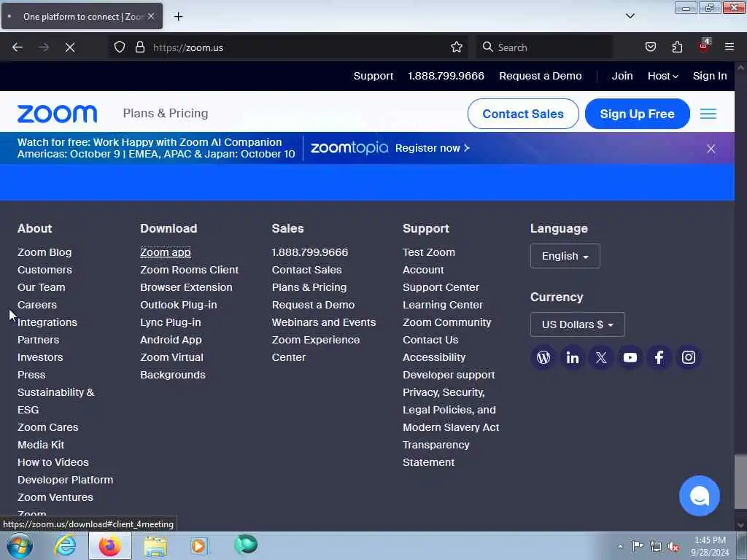Open Support in the top bar

coord(373,76)
